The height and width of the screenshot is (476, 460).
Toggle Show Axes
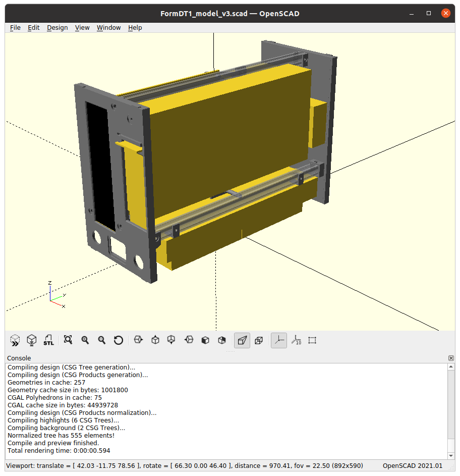(279, 340)
